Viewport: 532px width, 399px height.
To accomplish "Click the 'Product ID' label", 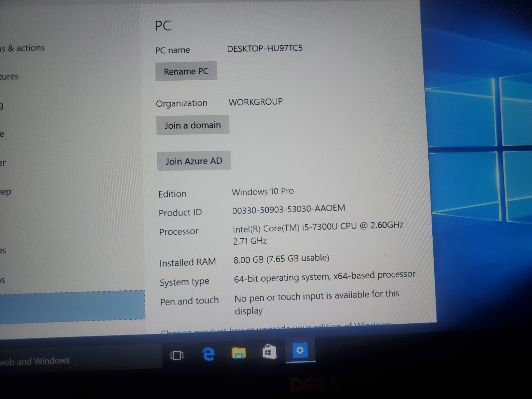I will [180, 213].
